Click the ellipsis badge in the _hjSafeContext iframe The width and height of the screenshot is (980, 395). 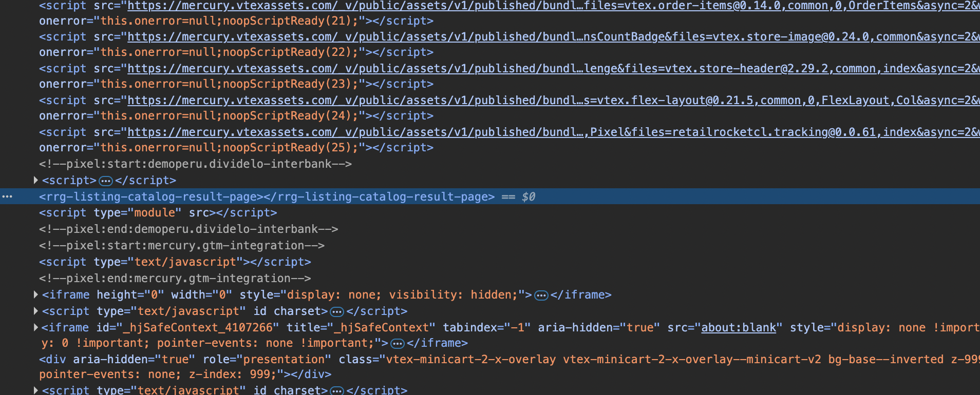[397, 343]
